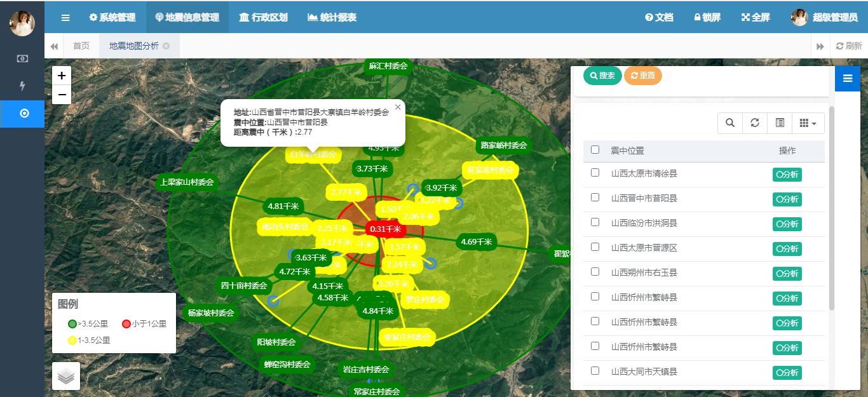Viewport: 868px width, 397px height.
Task: Open the map layers switcher
Action: click(x=66, y=376)
